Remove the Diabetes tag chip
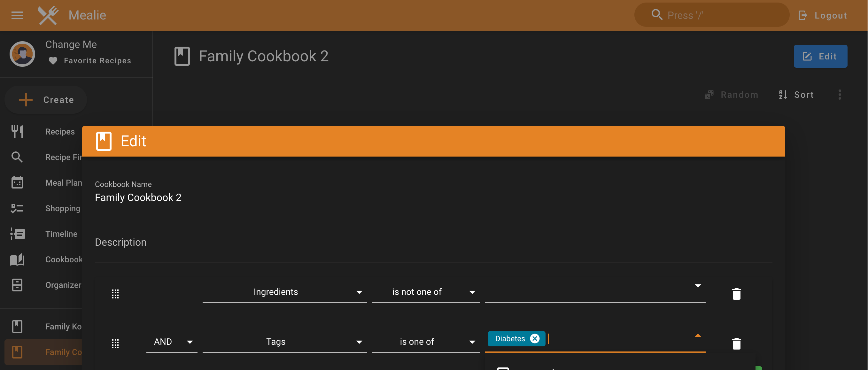 point(534,338)
